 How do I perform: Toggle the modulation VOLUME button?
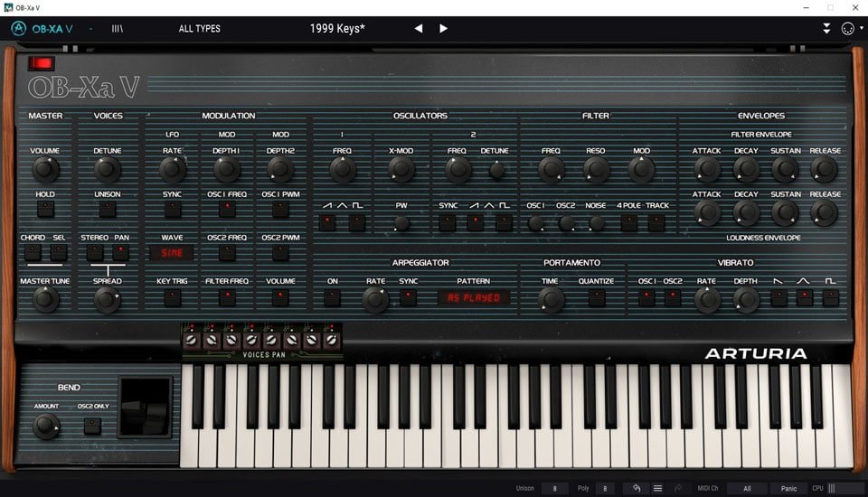coord(280,298)
